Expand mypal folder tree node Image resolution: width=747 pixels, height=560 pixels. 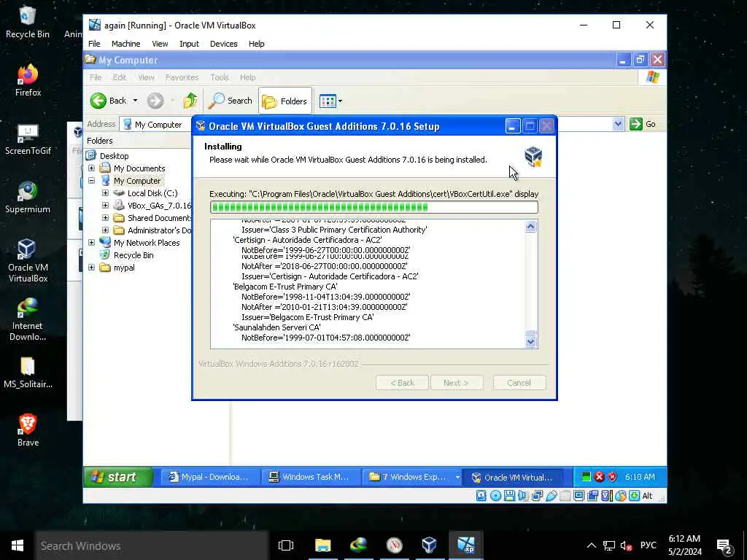pos(91,267)
